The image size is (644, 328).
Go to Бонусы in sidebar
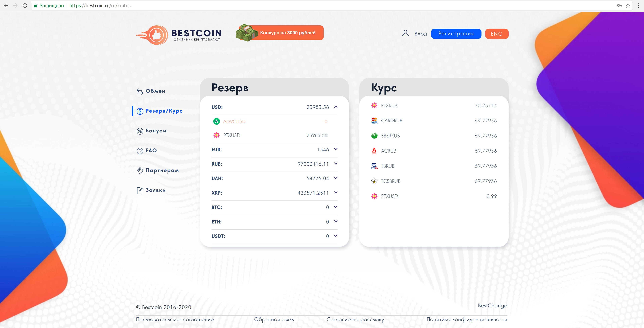[x=156, y=131]
